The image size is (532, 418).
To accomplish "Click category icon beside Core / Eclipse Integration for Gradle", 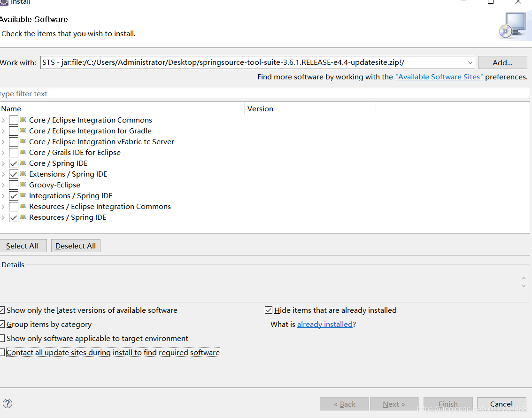I will pyautogui.click(x=23, y=131).
